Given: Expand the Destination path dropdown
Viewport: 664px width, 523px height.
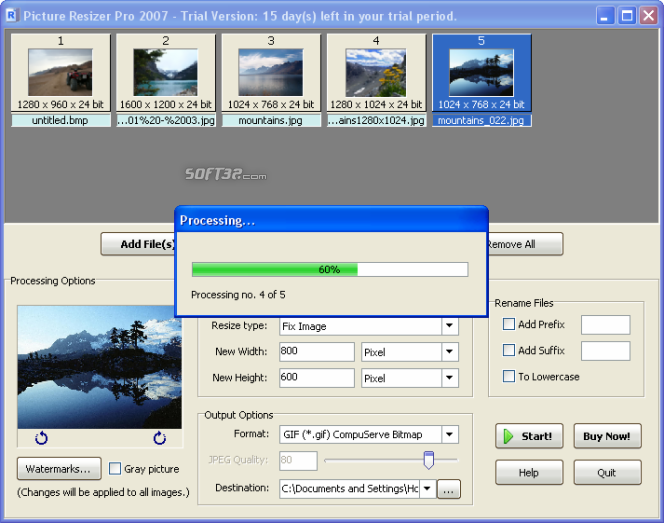Looking at the screenshot, I should [x=427, y=488].
